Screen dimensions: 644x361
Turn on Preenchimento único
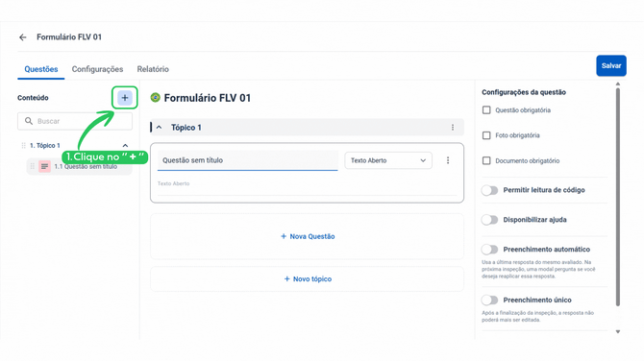point(489,301)
